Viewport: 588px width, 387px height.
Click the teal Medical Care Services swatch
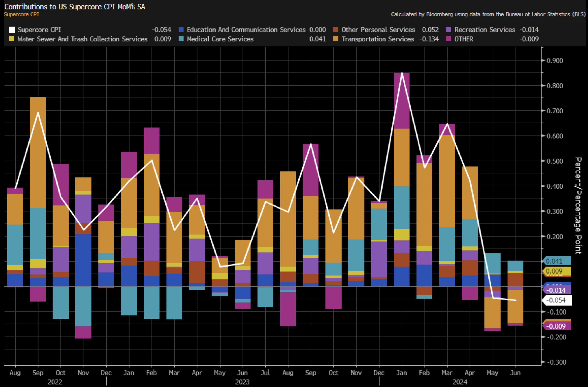[181, 39]
